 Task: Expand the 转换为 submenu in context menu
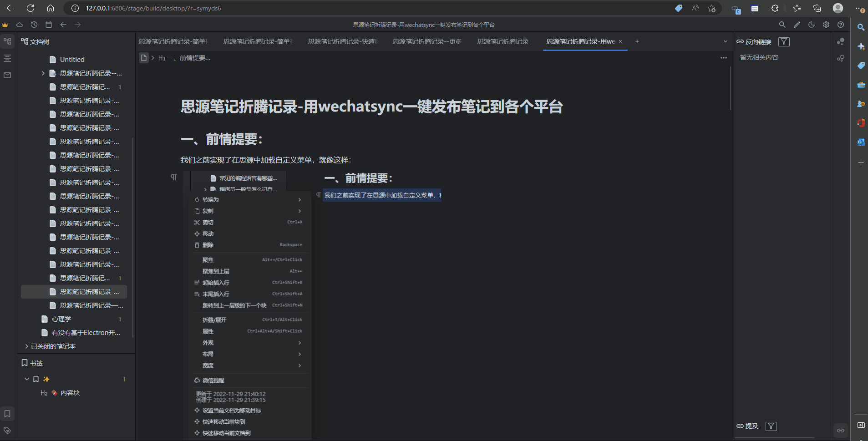click(249, 199)
